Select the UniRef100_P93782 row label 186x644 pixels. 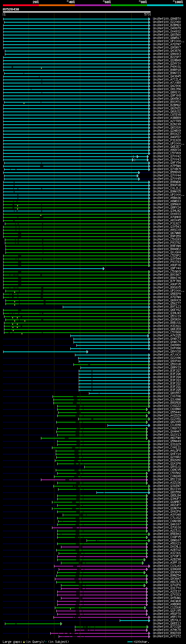(x=167, y=243)
